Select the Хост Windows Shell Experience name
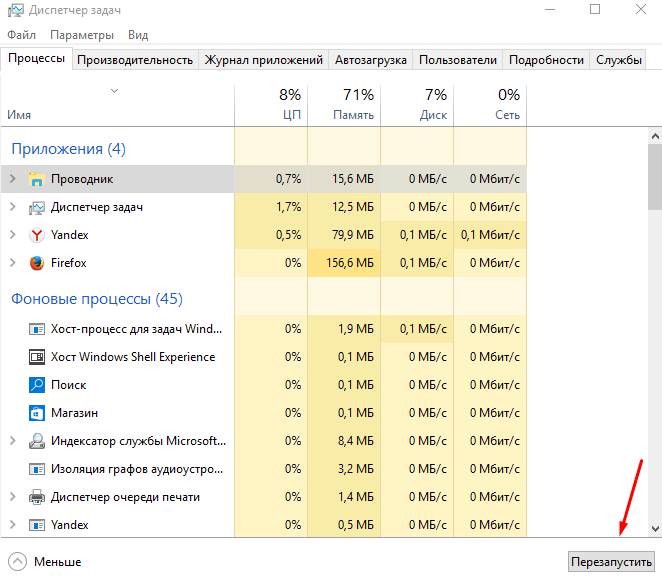662x585 pixels. (x=133, y=357)
